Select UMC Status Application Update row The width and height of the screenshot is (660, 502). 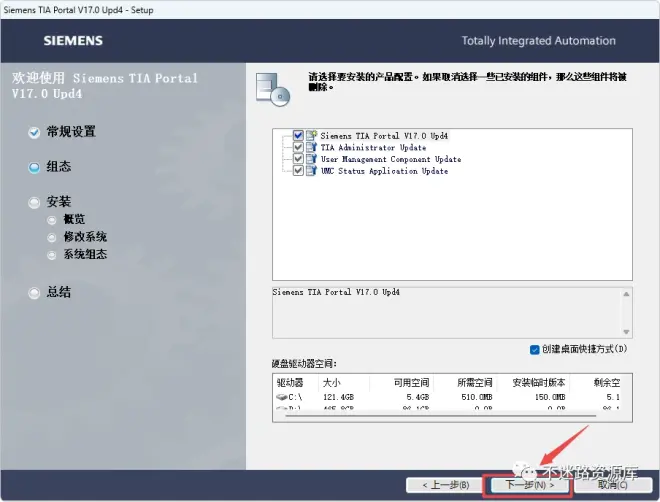(384, 171)
